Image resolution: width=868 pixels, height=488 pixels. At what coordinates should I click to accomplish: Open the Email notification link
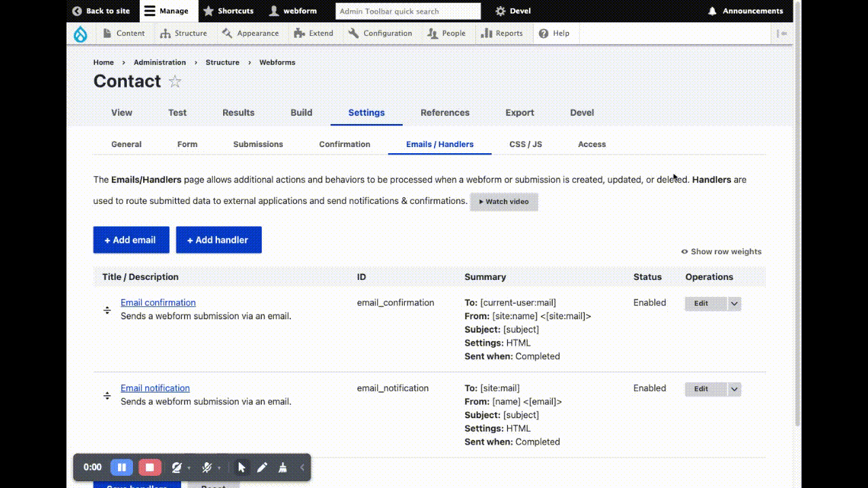click(x=155, y=388)
